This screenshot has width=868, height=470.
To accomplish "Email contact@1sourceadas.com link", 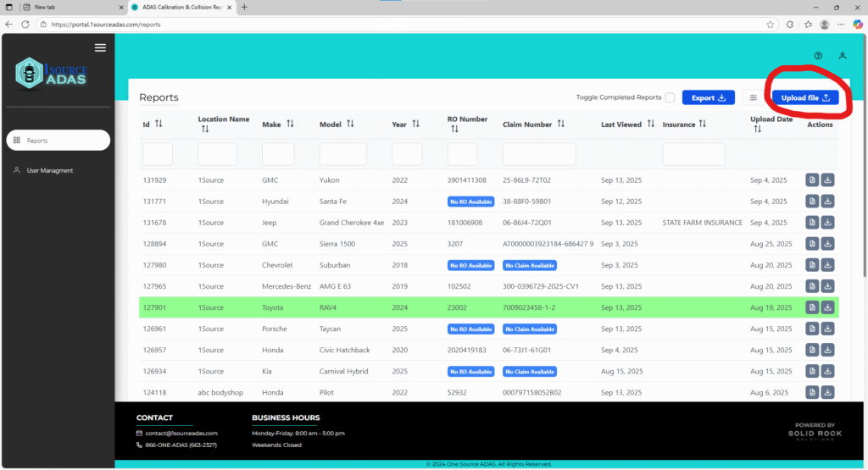I will click(181, 434).
